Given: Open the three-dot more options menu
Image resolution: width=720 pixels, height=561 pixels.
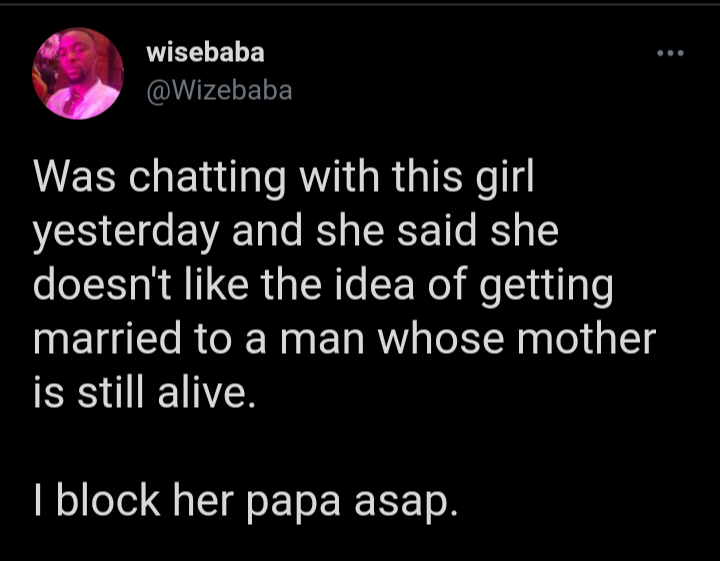Looking at the screenshot, I should [x=667, y=52].
